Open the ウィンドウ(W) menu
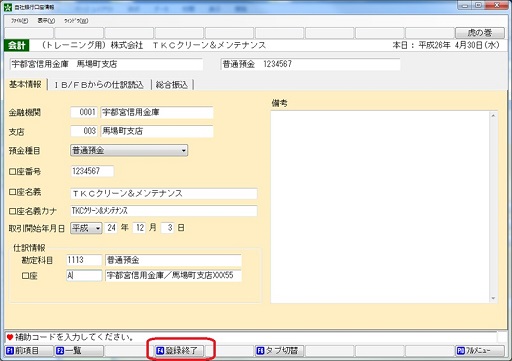512x361 pixels. [x=76, y=21]
